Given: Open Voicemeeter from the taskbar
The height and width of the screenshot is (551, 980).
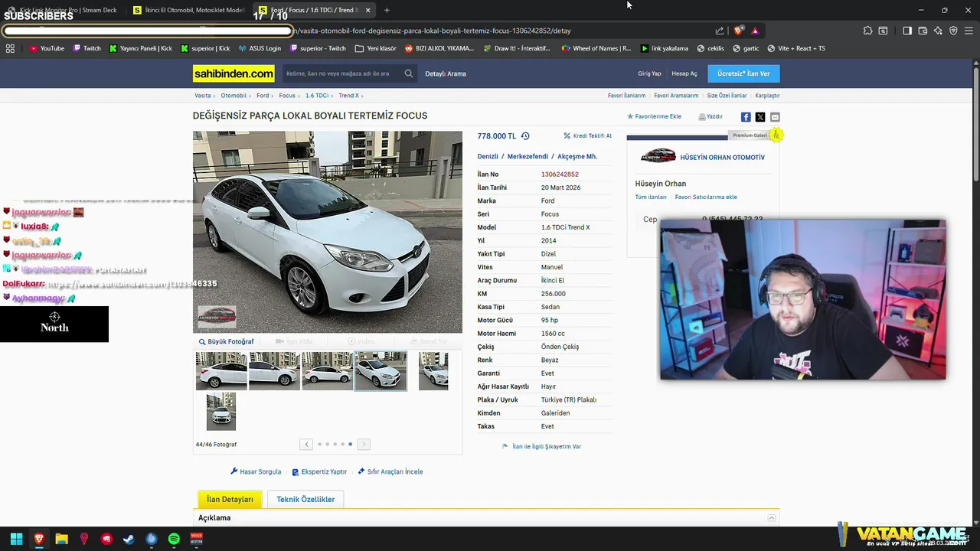Looking at the screenshot, I should pyautogui.click(x=197, y=539).
